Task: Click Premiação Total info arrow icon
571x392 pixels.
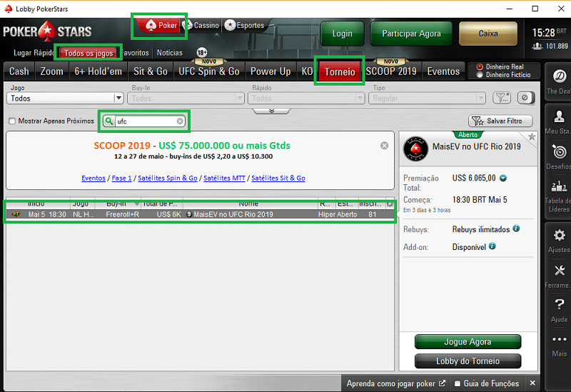Action: (503, 178)
